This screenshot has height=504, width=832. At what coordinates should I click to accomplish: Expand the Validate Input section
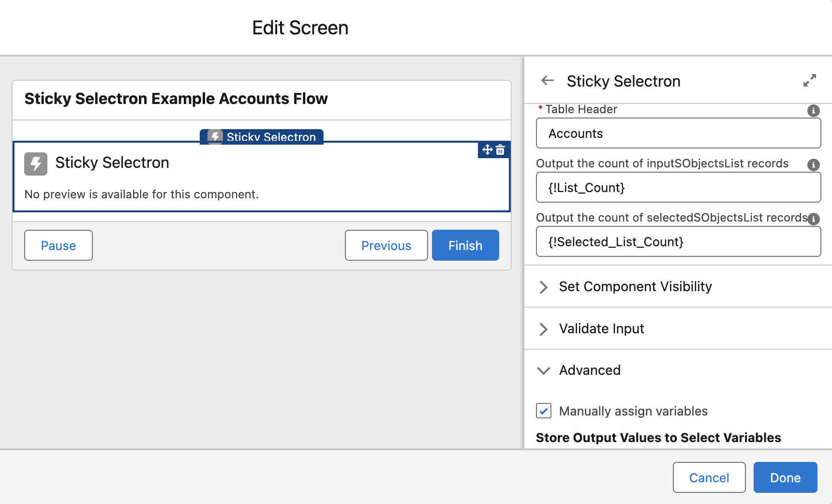click(x=678, y=328)
